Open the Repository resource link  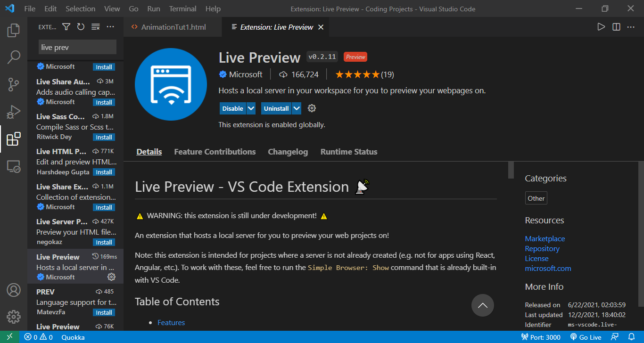[x=542, y=248]
